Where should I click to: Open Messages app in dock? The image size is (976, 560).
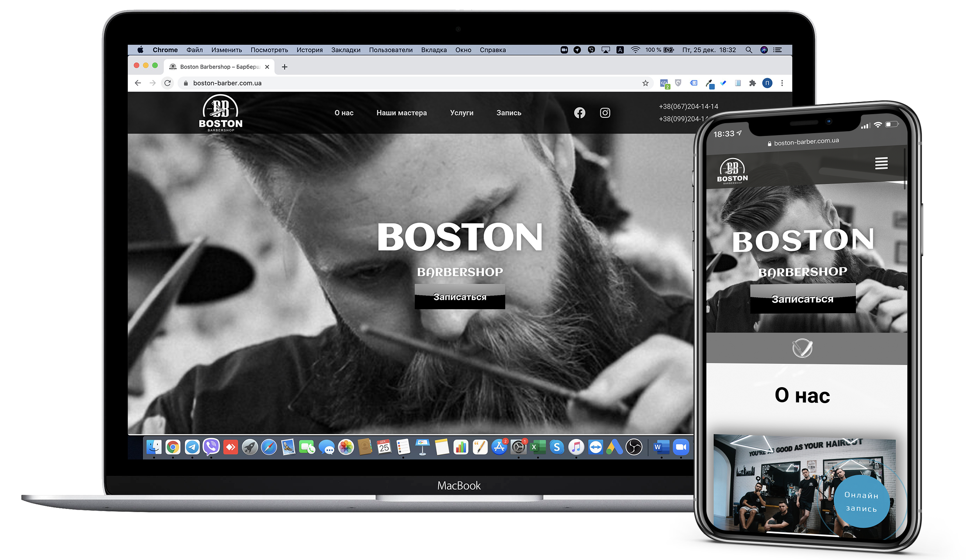(x=327, y=447)
